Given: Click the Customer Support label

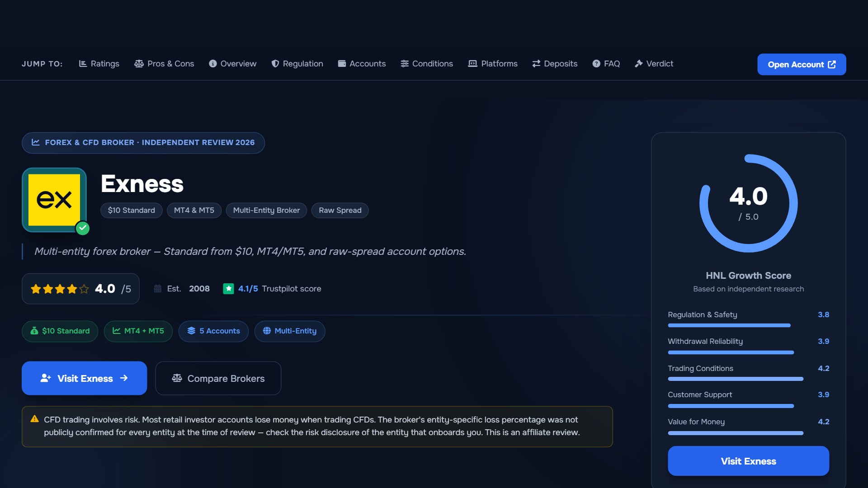Looking at the screenshot, I should pyautogui.click(x=700, y=395).
